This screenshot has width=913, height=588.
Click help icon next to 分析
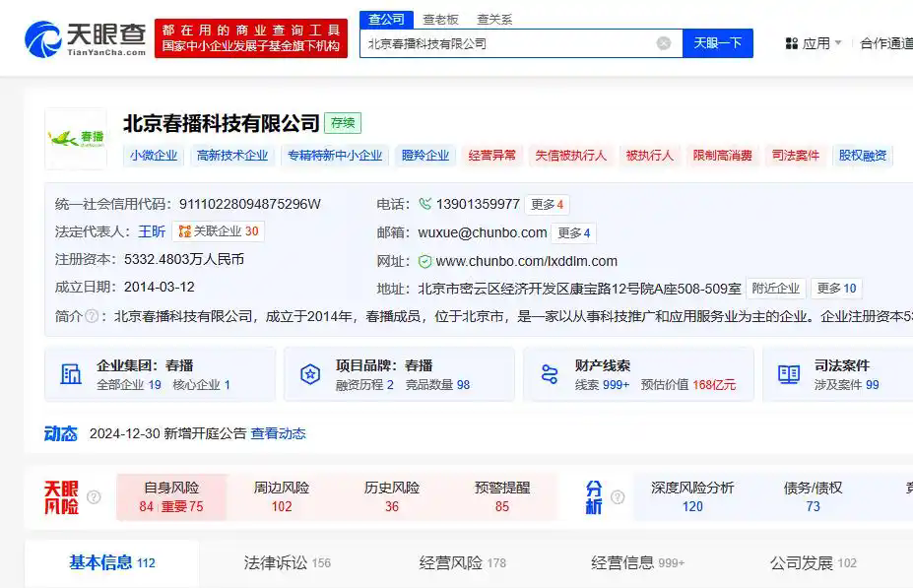click(618, 497)
